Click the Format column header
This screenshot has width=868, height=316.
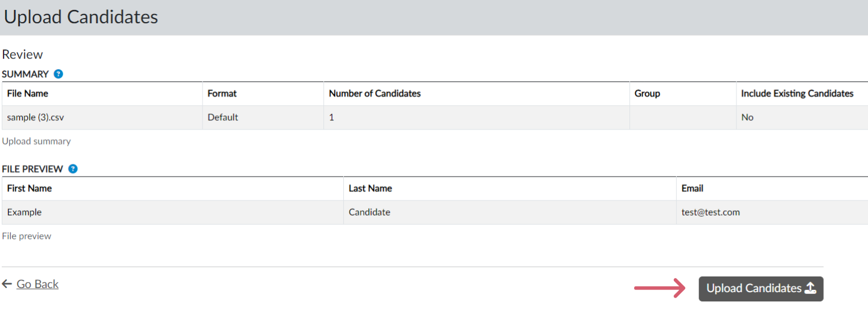[222, 94]
